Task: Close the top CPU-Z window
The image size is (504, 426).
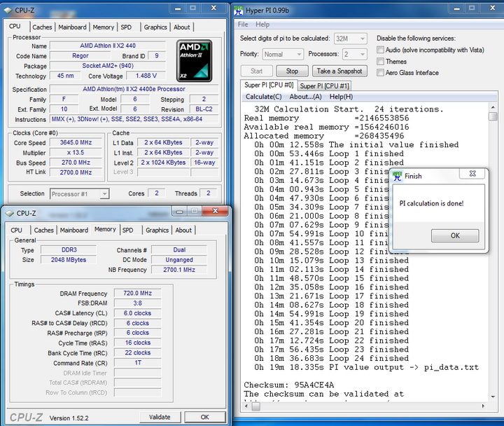Action: pyautogui.click(x=213, y=8)
